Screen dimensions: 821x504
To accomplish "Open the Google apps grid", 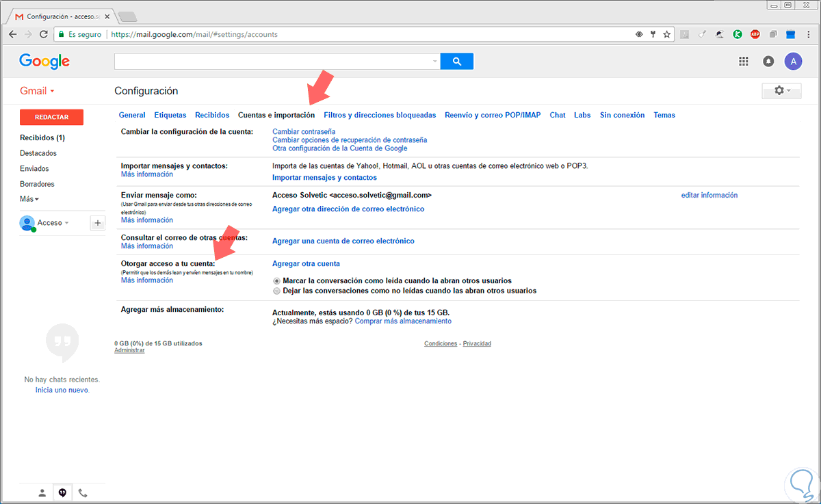I will click(x=744, y=61).
